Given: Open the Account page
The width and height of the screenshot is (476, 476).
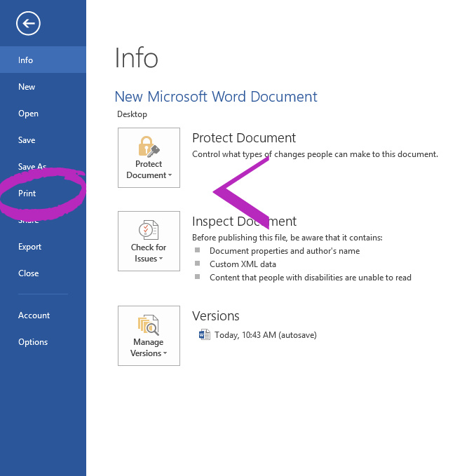Looking at the screenshot, I should tap(34, 315).
